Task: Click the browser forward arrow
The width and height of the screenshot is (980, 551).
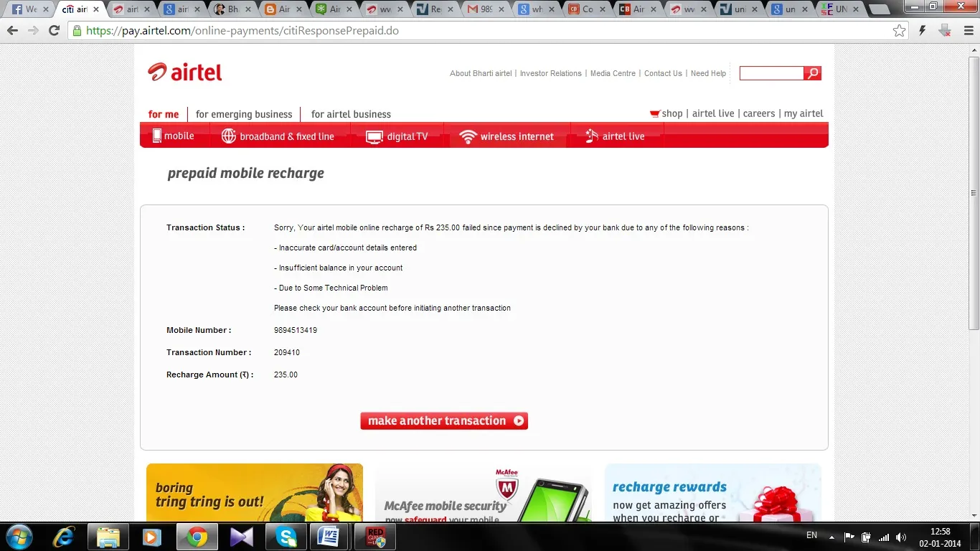Action: pos(33,31)
